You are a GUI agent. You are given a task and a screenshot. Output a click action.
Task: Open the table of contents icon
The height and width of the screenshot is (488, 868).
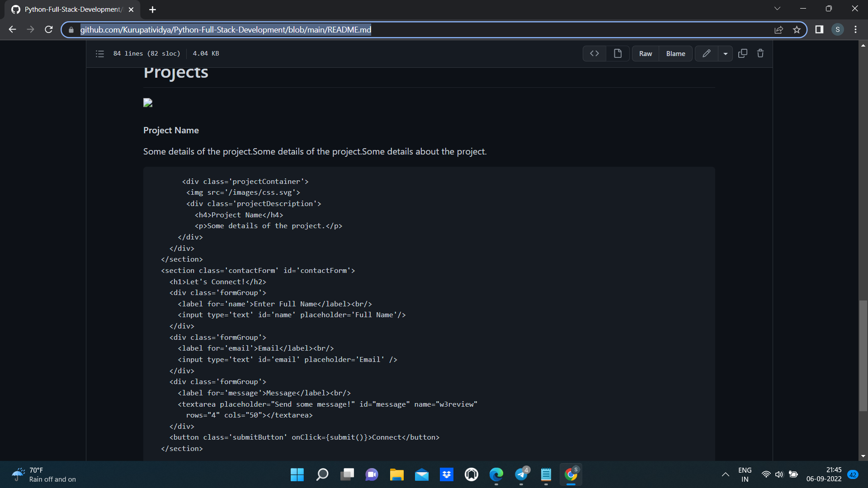[99, 53]
